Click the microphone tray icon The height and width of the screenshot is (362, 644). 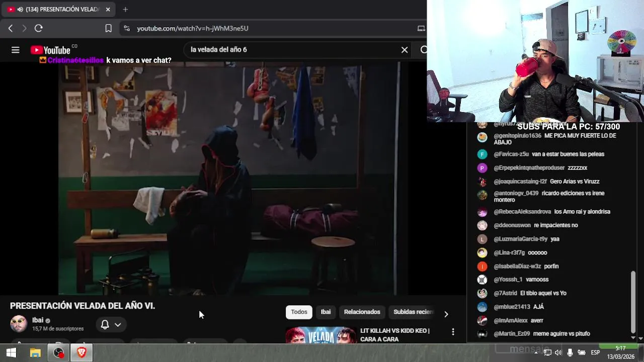(570, 353)
